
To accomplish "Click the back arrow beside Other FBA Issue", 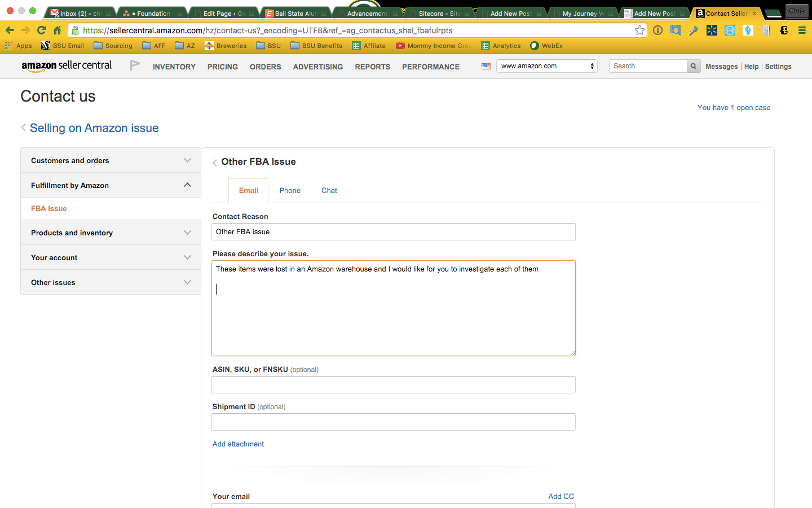I will point(215,163).
